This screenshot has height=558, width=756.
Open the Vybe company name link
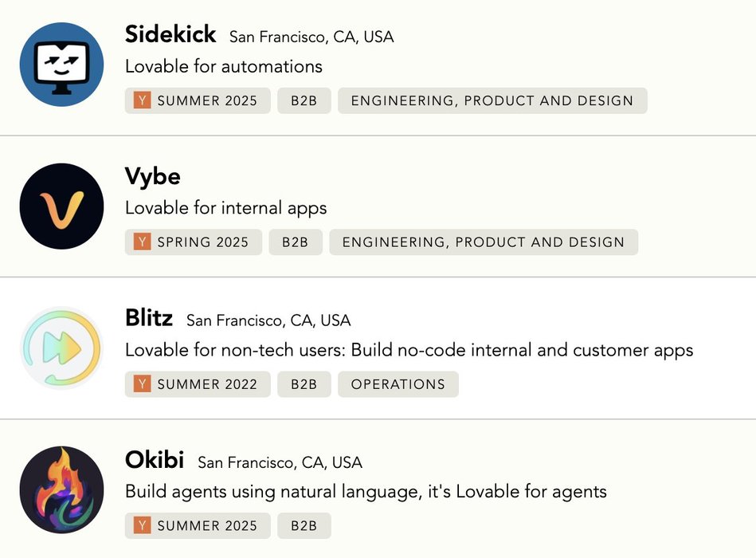coord(153,176)
